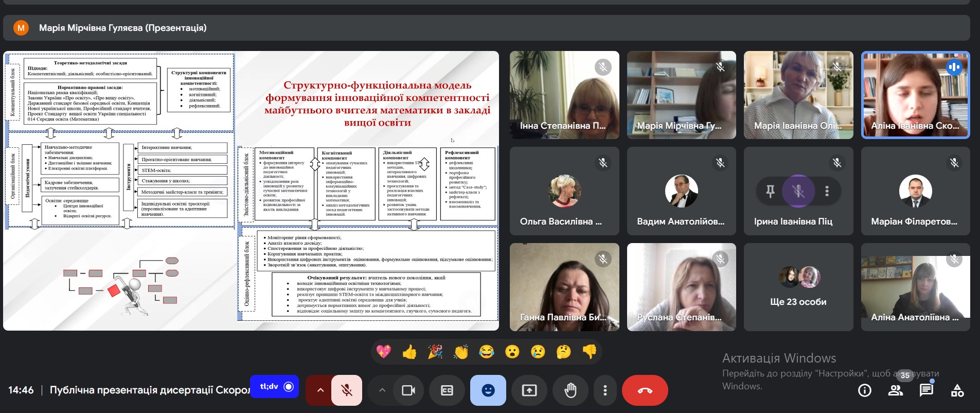980x413 pixels.
Task: Open more options three-dot menu
Action: (x=605, y=390)
